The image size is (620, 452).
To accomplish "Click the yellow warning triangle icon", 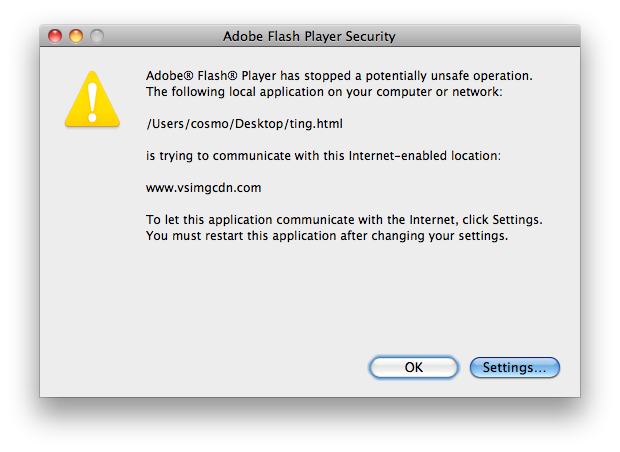I will click(x=92, y=100).
